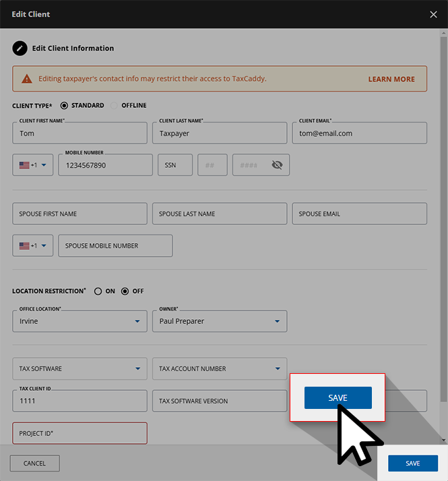Select the STANDARD client type radio button
The width and height of the screenshot is (448, 481).
[64, 106]
